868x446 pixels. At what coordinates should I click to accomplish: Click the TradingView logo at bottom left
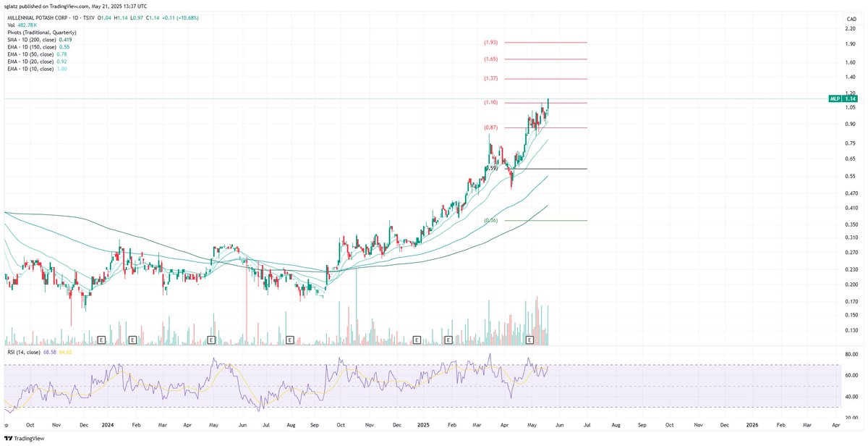(x=24, y=438)
